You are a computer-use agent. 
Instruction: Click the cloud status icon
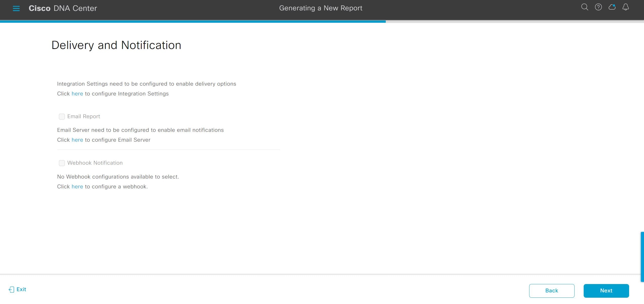point(612,7)
